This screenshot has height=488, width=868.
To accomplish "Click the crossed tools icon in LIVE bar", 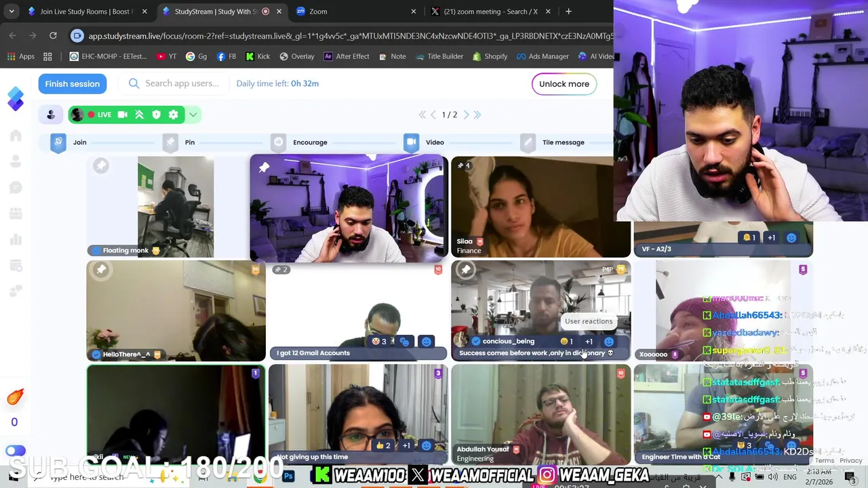I will pos(139,115).
